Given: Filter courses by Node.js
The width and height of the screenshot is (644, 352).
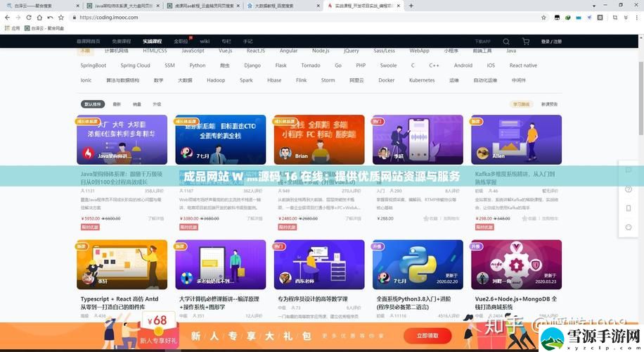Looking at the screenshot, I should (321, 51).
